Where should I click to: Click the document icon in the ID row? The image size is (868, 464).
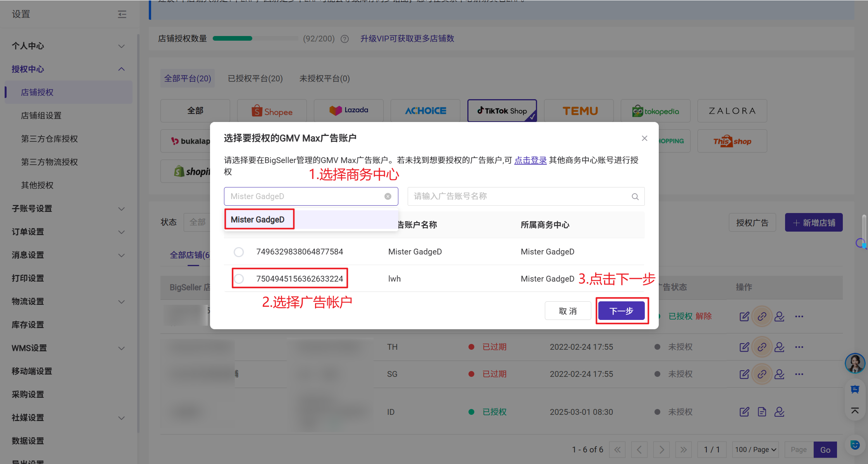coord(762,412)
